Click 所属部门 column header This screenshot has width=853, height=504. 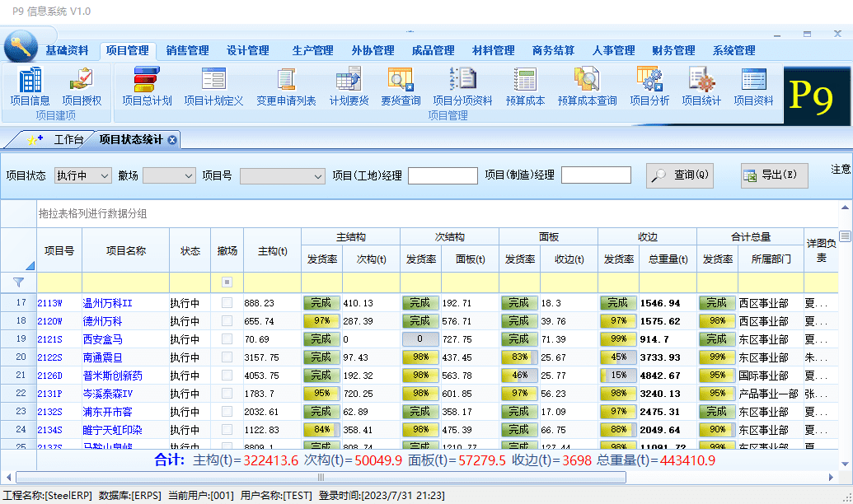click(771, 259)
